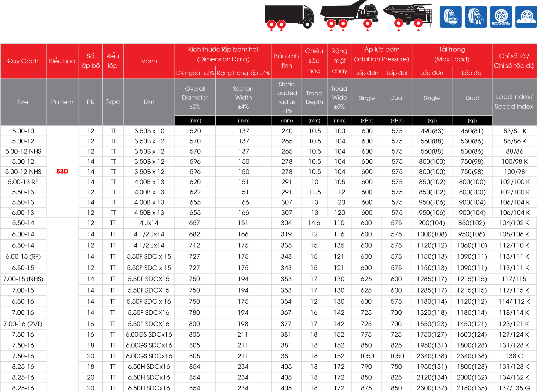537x392 pixels.
Task: Select size cell 5.50-14
Action: (23, 223)
